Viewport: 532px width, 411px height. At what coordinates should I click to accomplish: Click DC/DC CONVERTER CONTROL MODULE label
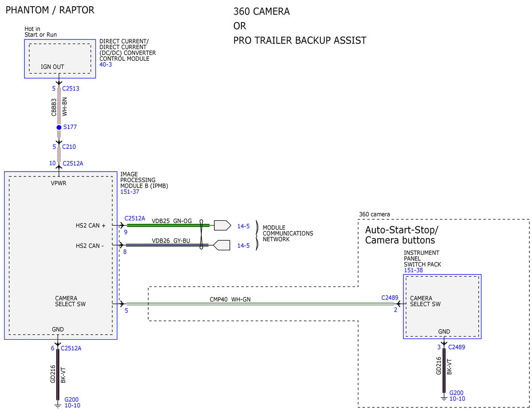tap(128, 50)
